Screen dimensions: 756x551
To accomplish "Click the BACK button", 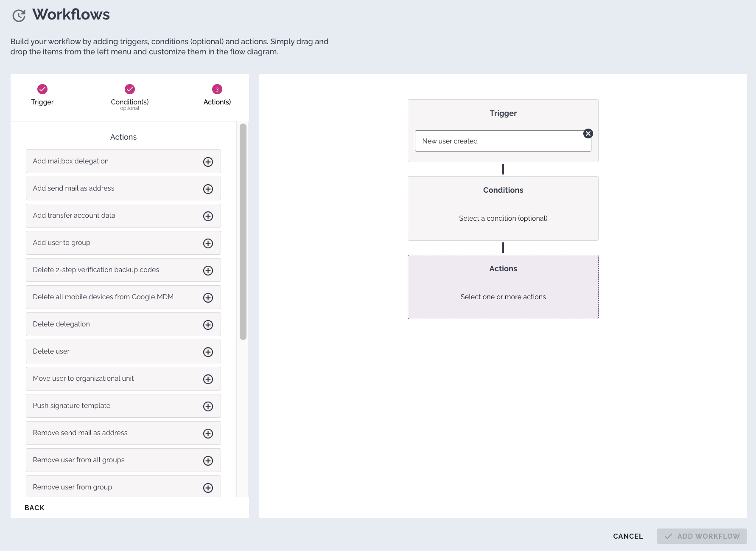I will pyautogui.click(x=34, y=508).
